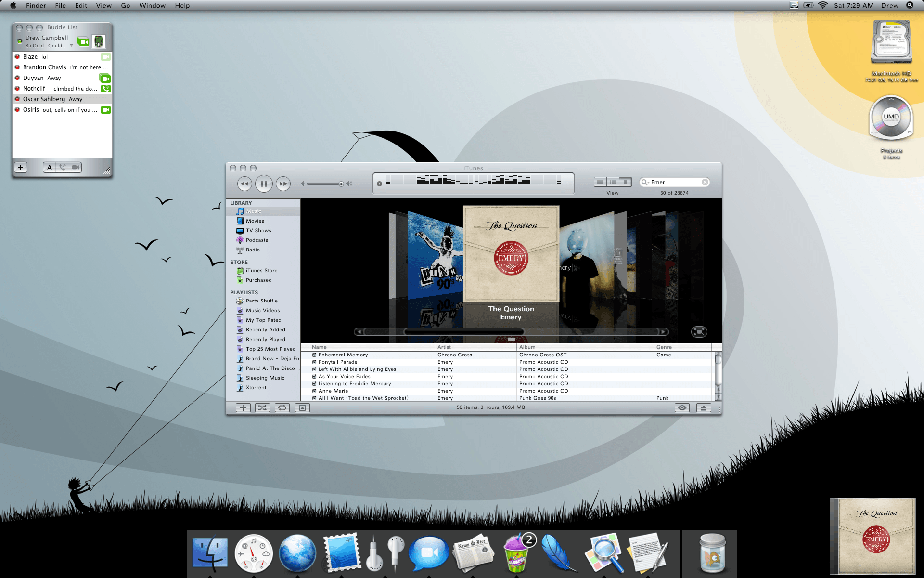Open the File menu
This screenshot has width=924, height=578.
click(61, 5)
